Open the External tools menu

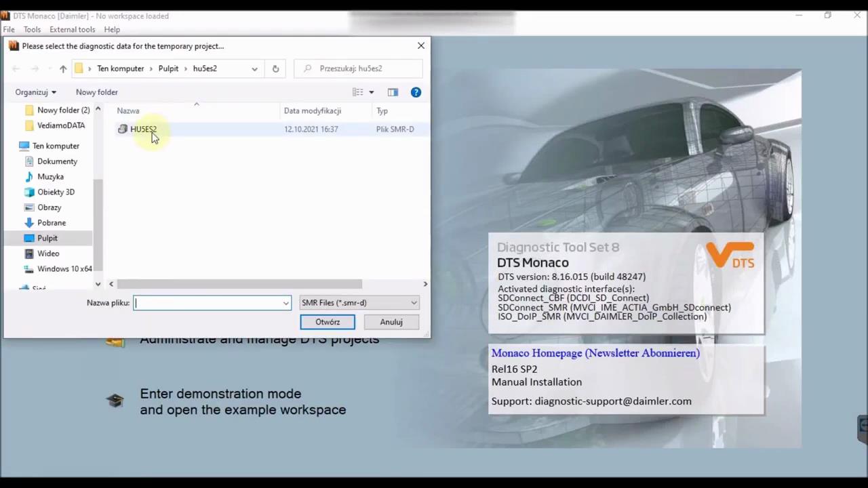[x=72, y=29]
